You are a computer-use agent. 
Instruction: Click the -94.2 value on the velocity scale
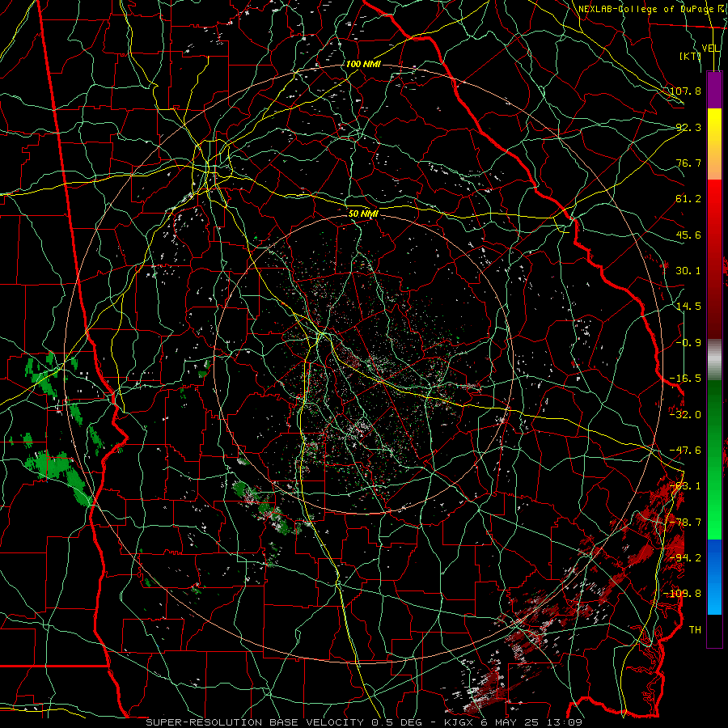pos(686,558)
